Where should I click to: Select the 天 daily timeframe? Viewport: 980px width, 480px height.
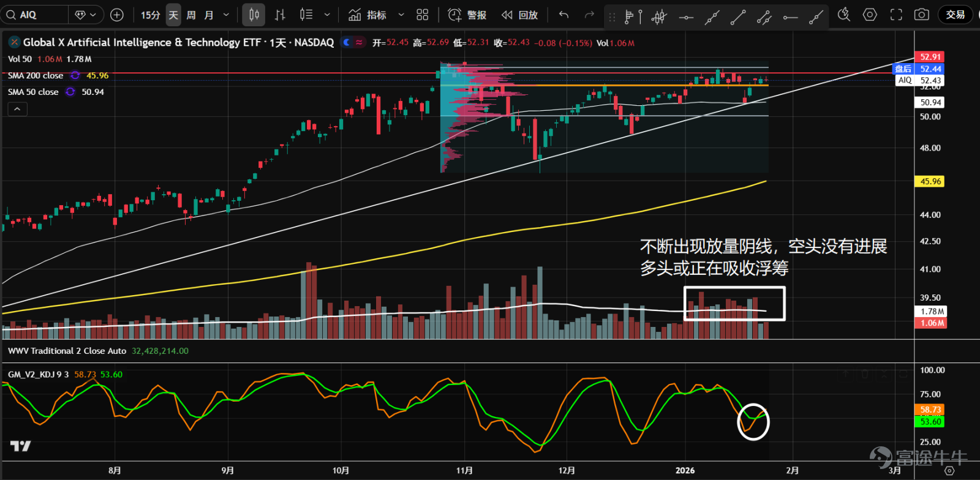[x=173, y=15]
